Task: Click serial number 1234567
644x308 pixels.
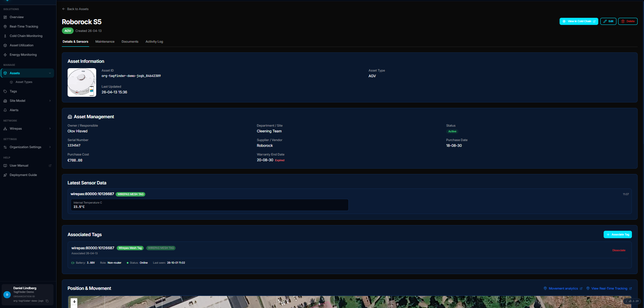Action: tap(74, 145)
